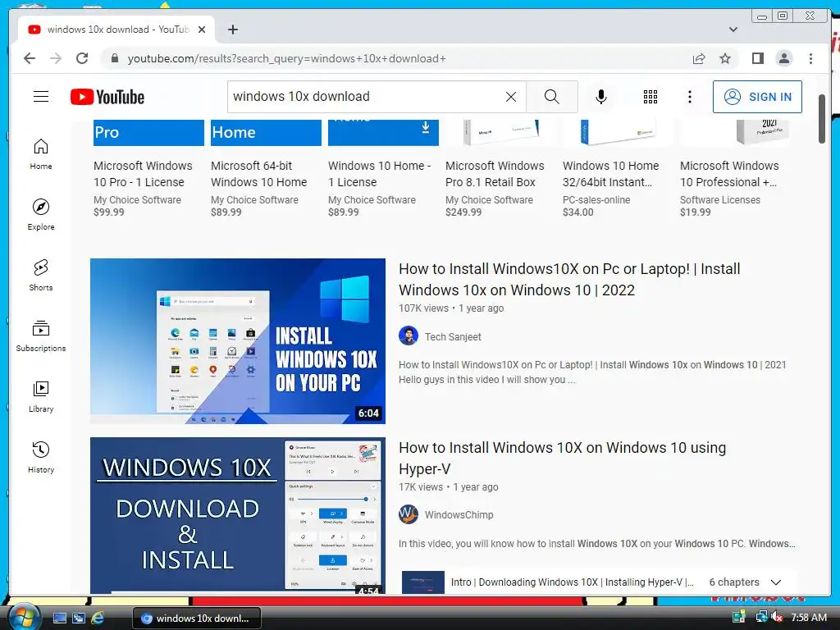Screen dimensions: 840x630
Task: Expand the tab search dropdown arrow
Action: click(x=733, y=30)
